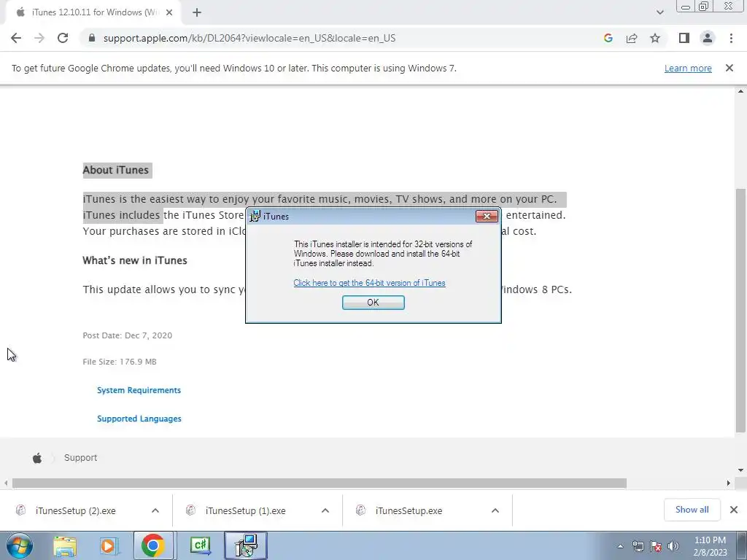Click OK in the iTunes dialog

373,303
